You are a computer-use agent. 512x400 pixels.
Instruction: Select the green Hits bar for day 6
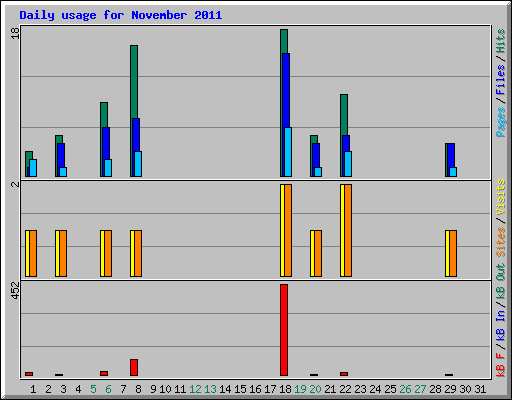tap(104, 115)
